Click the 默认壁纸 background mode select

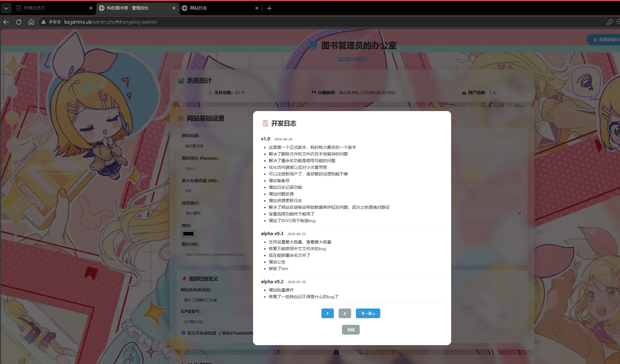tap(352, 213)
